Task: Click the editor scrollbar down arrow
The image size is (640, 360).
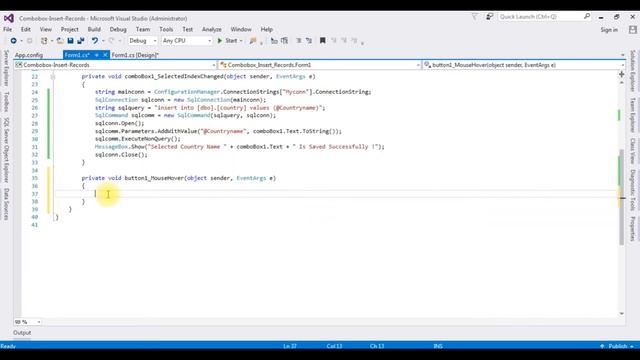Action: [x=622, y=313]
